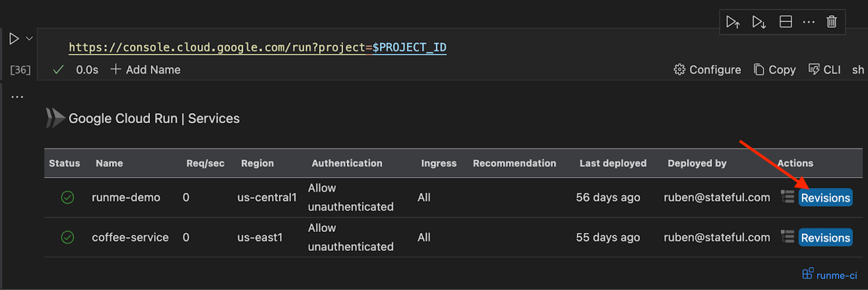
Task: Click the coffee-service status checkmark
Action: pyautogui.click(x=67, y=237)
